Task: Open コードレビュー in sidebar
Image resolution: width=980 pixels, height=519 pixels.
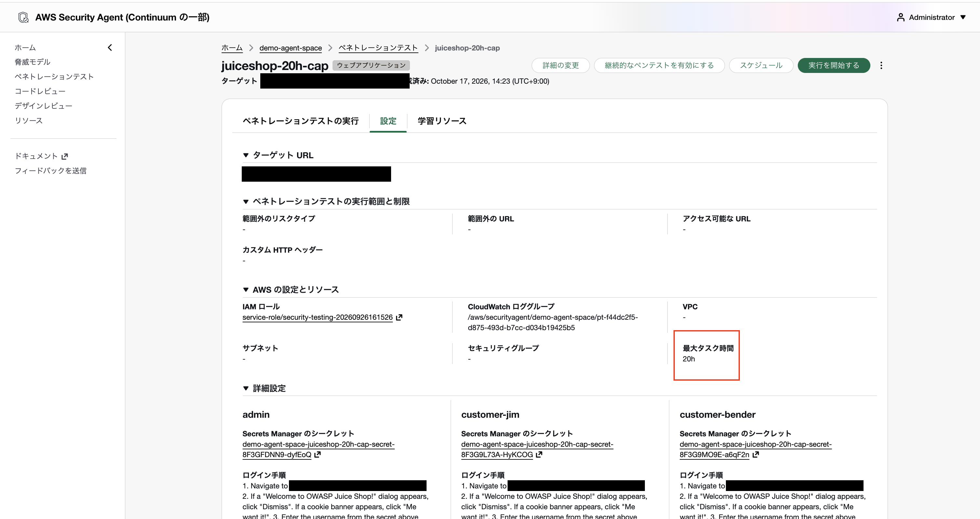Action: click(x=40, y=91)
